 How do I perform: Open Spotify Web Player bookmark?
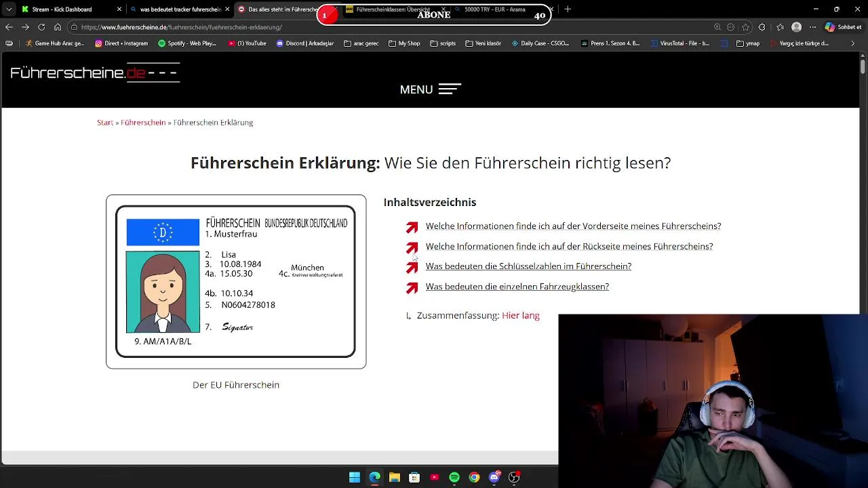point(187,43)
